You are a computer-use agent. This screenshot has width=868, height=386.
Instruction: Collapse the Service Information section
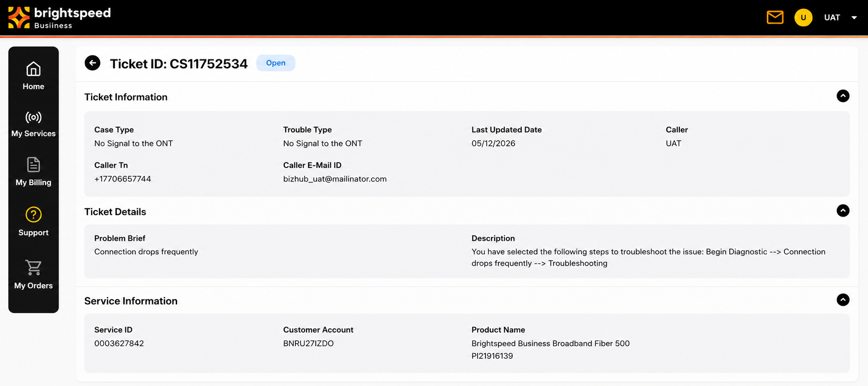pyautogui.click(x=843, y=300)
